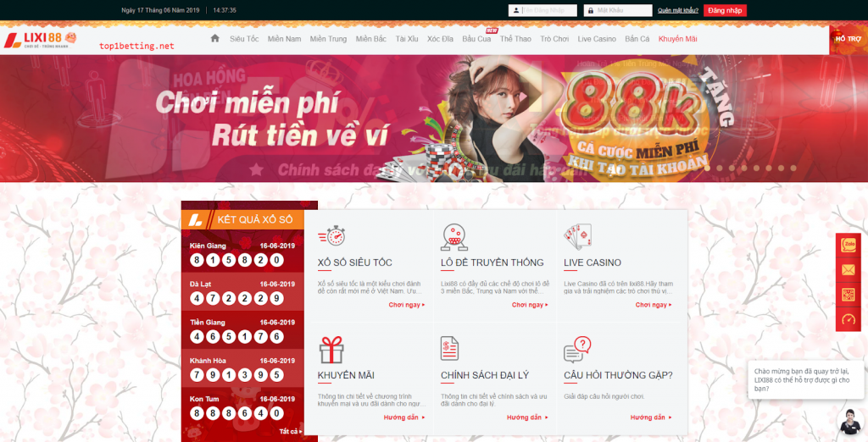Open the Live Casino menu item

(597, 39)
